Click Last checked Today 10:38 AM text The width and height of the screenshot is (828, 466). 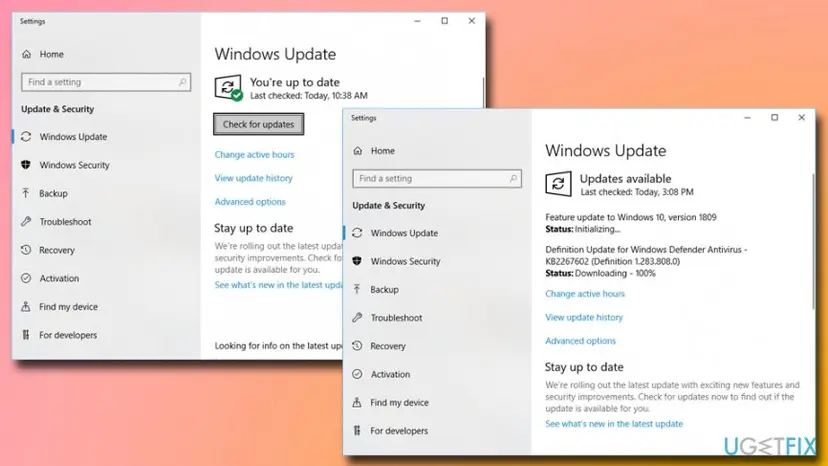(309, 96)
